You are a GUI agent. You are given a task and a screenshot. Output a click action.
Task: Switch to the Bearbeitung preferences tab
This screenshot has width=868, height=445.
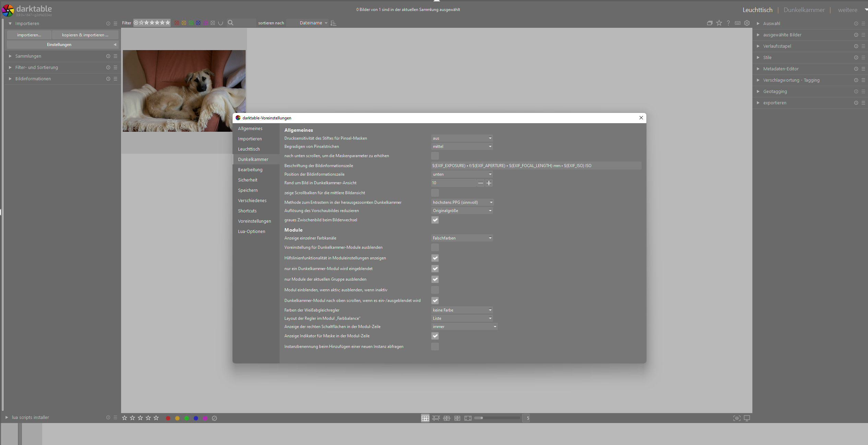coord(250,169)
